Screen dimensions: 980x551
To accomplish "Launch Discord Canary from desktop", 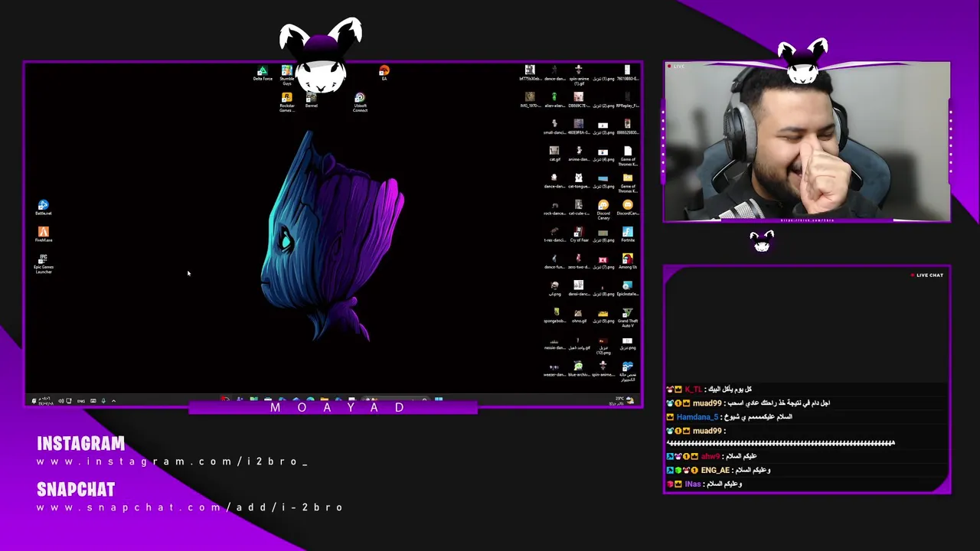I will pos(603,209).
